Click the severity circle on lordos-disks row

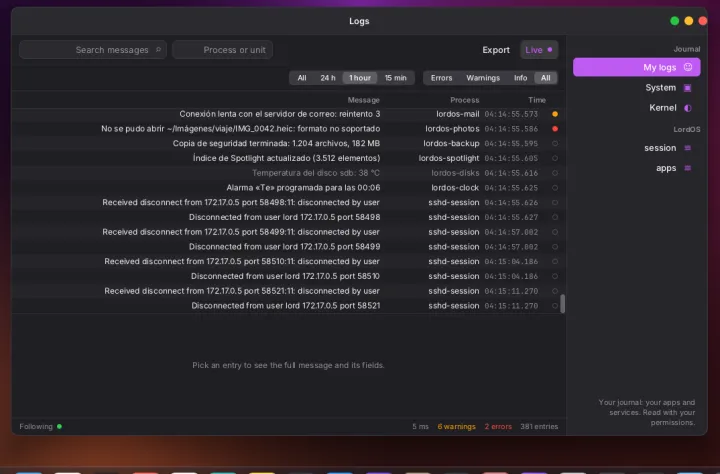(555, 173)
